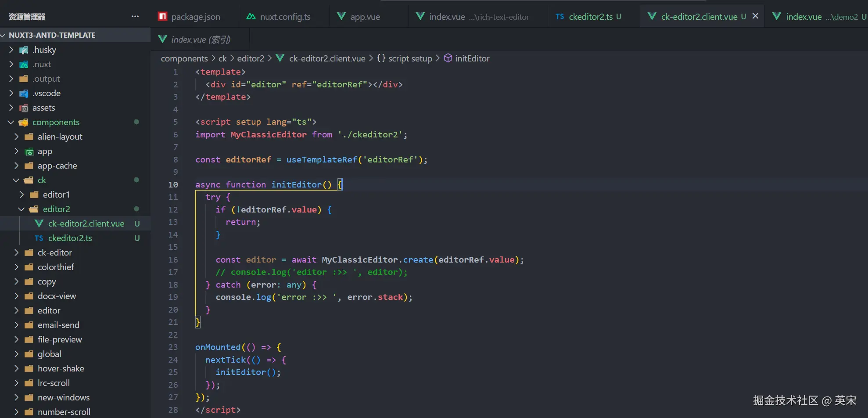
Task: Click editor2 in the breadcrumb path
Action: pos(251,58)
